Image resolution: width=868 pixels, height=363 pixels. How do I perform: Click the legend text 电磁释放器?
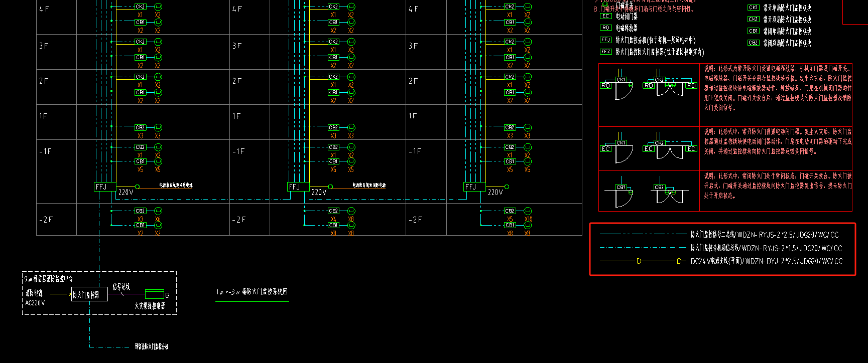627,28
